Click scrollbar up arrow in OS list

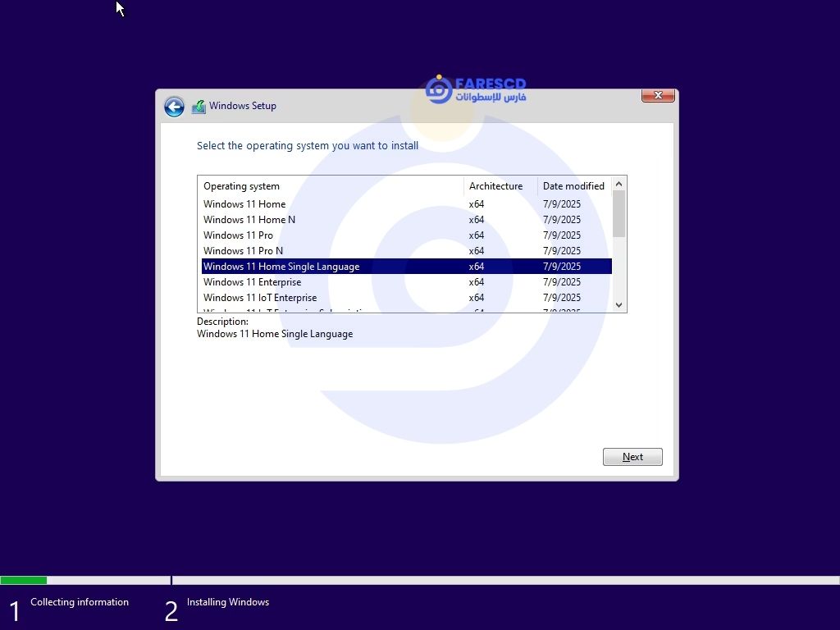point(619,184)
